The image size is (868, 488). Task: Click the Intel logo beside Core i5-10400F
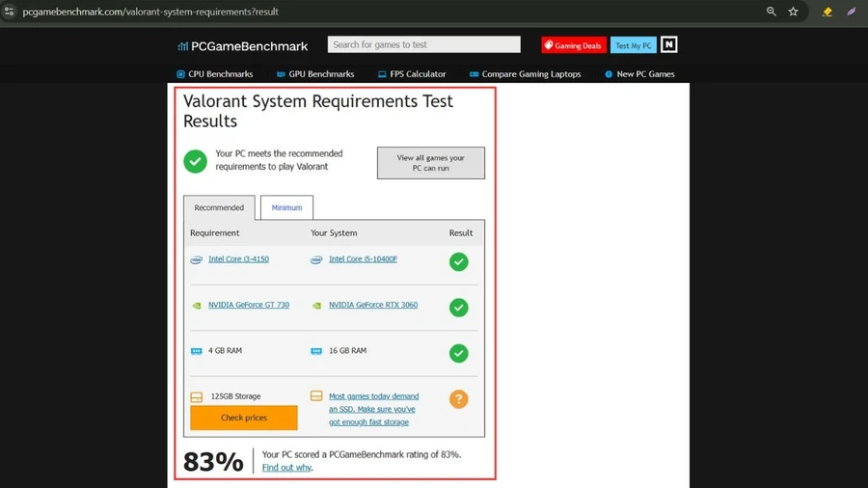click(x=316, y=259)
